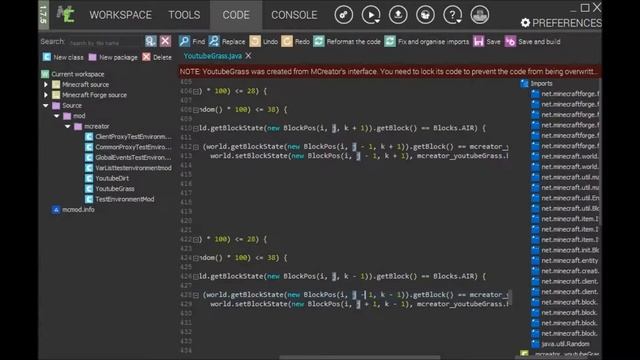Screen dimensions: 640x360
Task: Collapse the mcreator package node
Action: [x=68, y=127]
